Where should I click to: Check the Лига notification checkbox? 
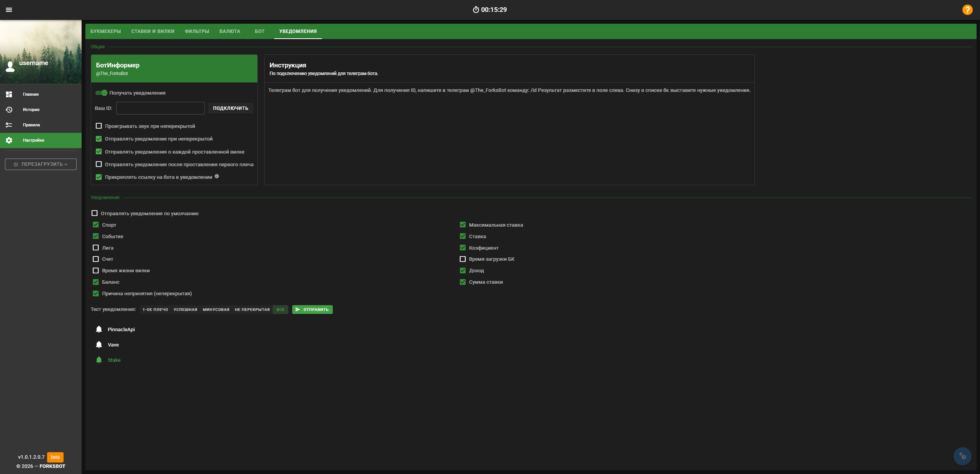pyautogui.click(x=96, y=248)
